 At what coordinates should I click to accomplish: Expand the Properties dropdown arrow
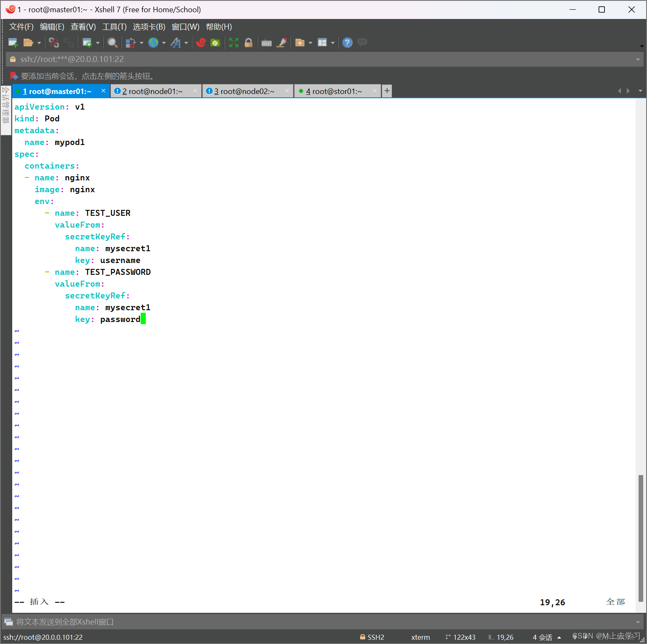[x=98, y=43]
